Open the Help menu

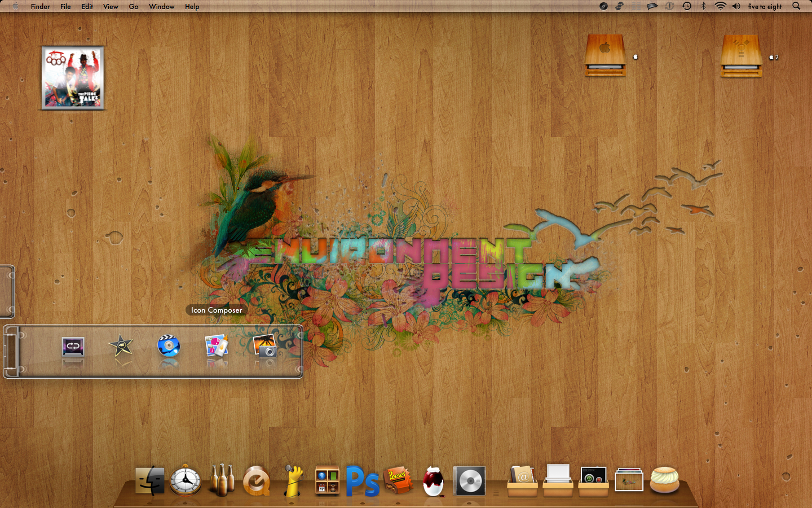pyautogui.click(x=192, y=7)
